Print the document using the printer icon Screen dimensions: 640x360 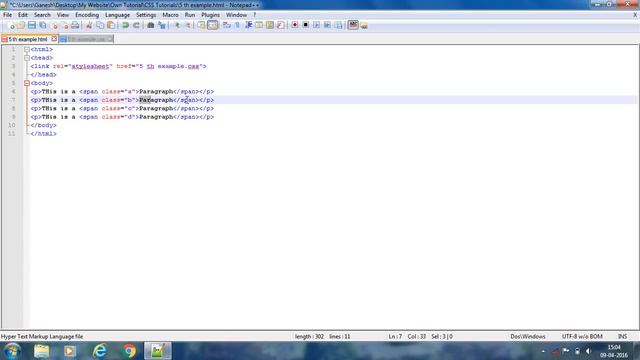pyautogui.click(x=75, y=25)
